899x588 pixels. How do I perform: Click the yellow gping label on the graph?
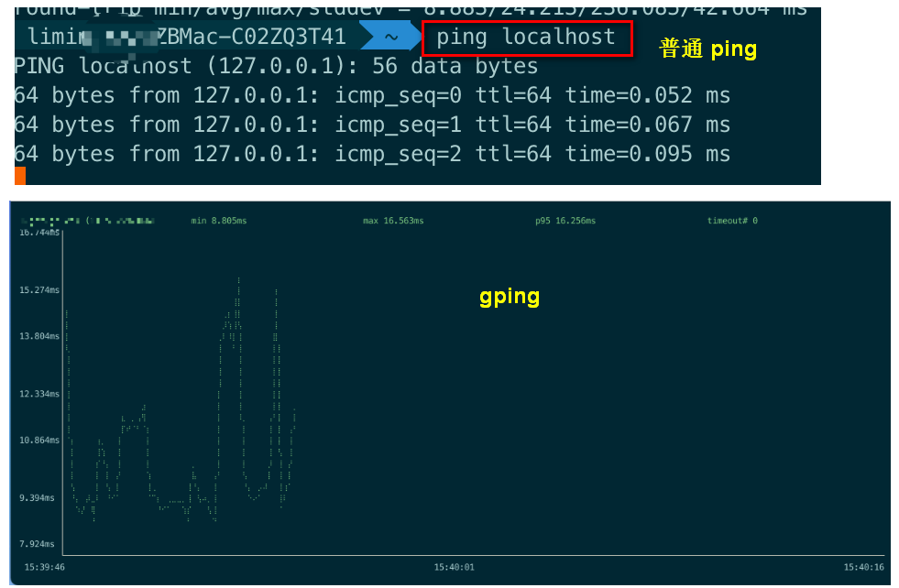click(x=510, y=296)
